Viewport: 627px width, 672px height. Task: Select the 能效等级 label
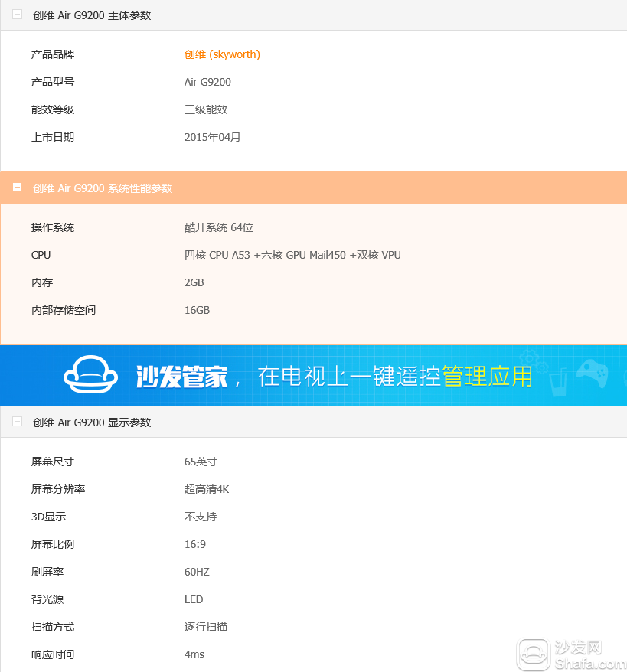[53, 109]
